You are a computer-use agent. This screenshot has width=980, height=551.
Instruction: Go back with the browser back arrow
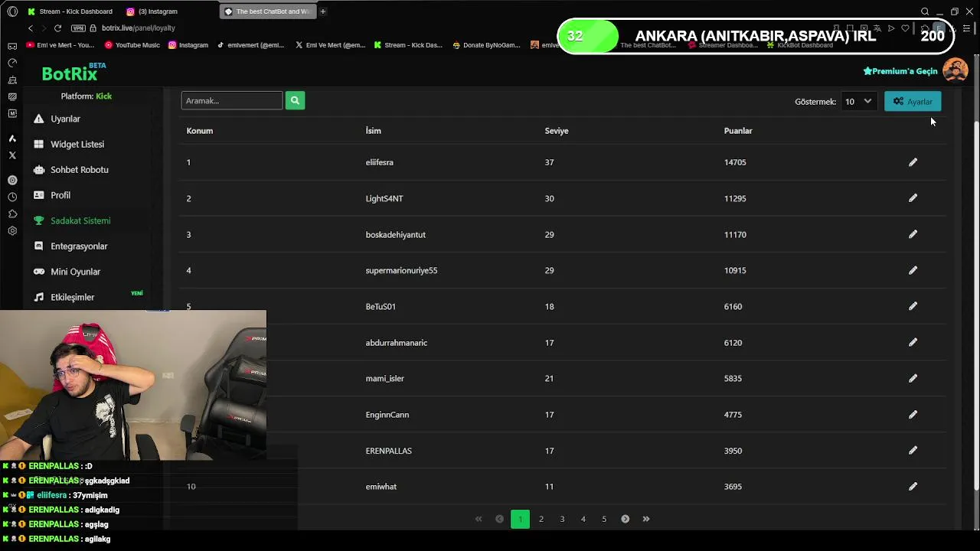coord(31,28)
